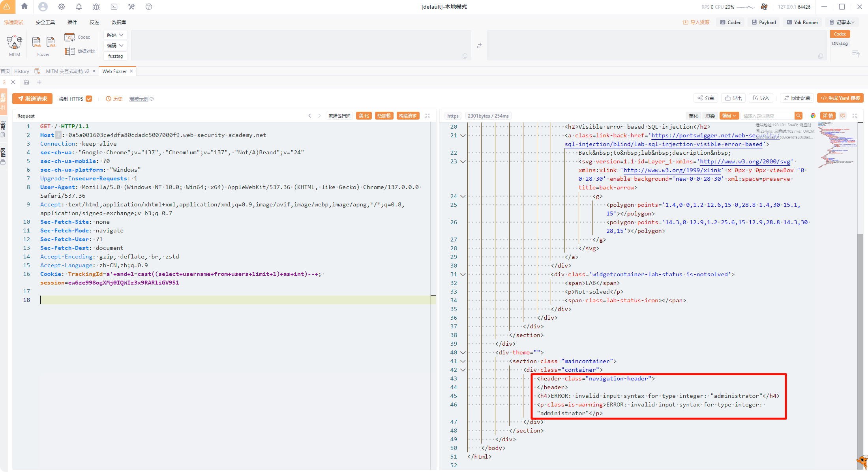Screen dimensions: 868x472
Task: Open the MITM tool icon
Action: point(15,42)
